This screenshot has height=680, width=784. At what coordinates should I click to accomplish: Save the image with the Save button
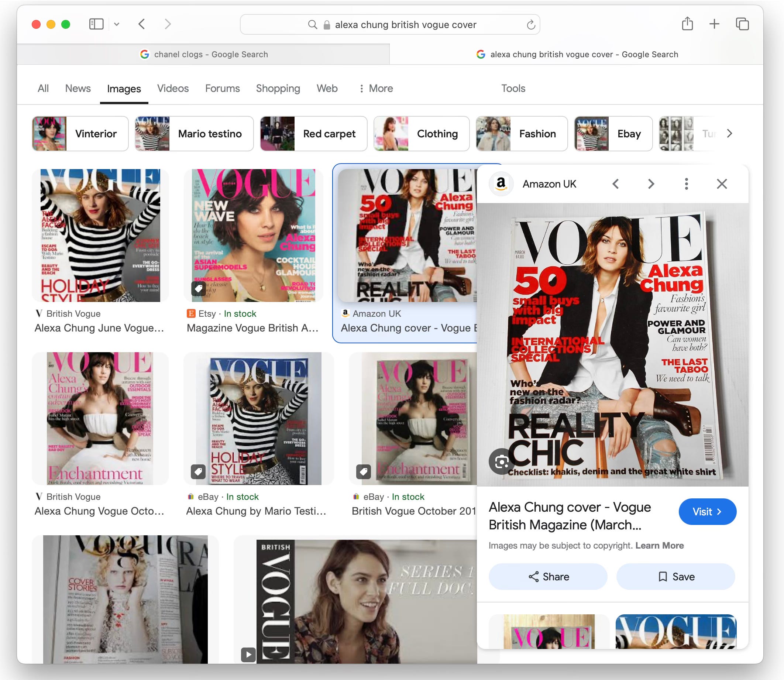676,576
